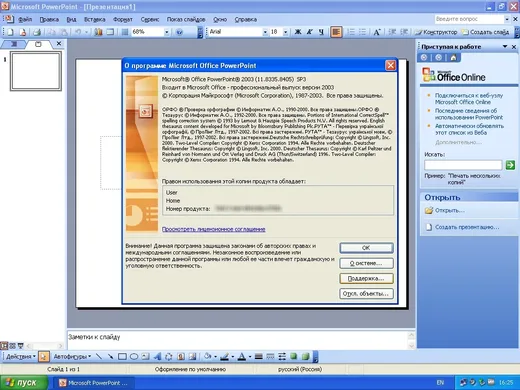Screen dimensions: 520x390
Task: Click the Help question mark icon
Action: pyautogui.click(x=179, y=32)
